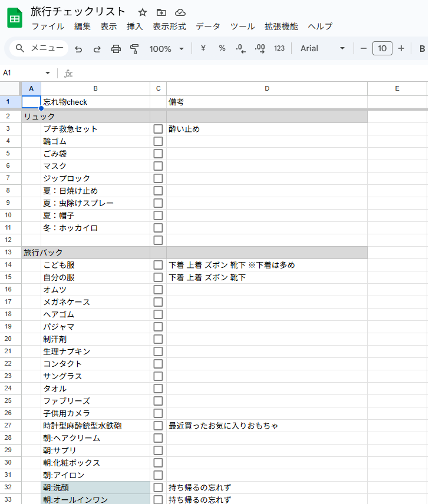
Task: Select the 夏：虫除けスプレー cell
Action: coord(95,203)
